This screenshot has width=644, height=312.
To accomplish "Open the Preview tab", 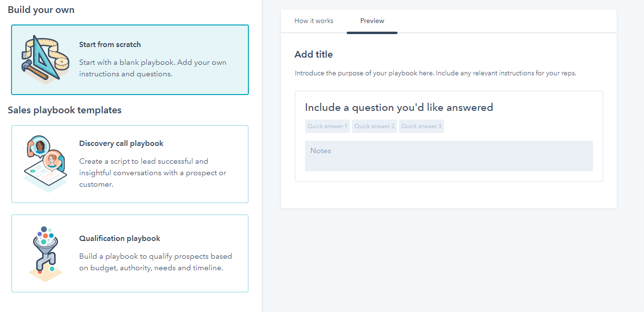I will click(x=372, y=21).
